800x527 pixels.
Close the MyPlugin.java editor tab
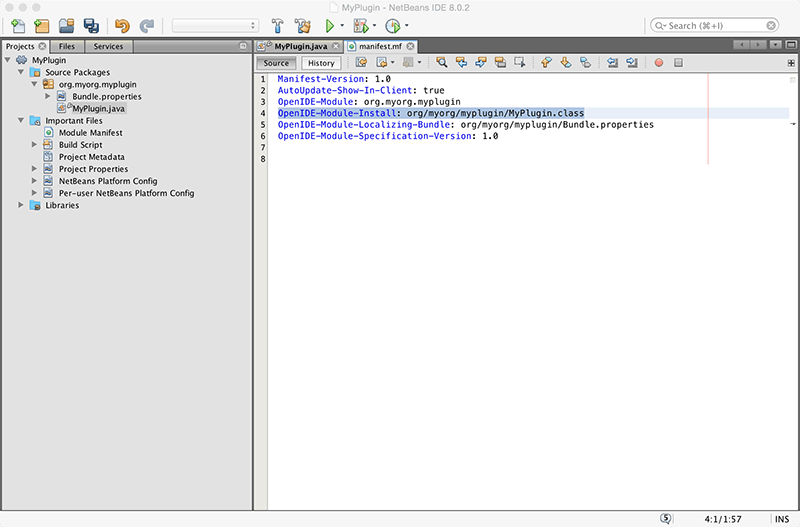[336, 46]
